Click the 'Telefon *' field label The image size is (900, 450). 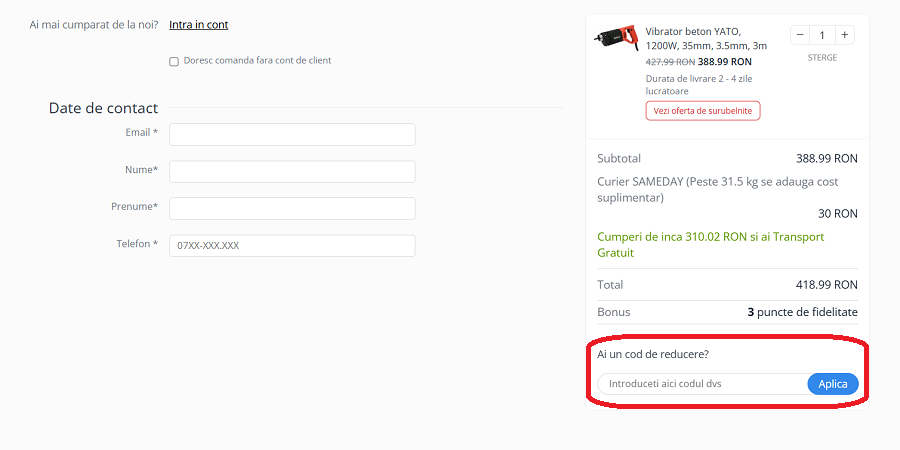pos(137,244)
